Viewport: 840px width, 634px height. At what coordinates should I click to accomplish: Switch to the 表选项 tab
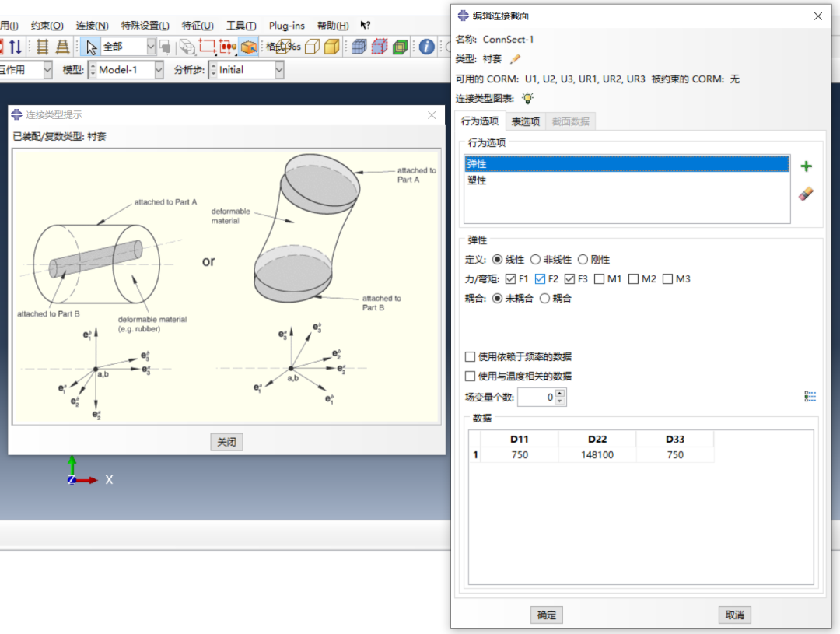click(x=526, y=121)
